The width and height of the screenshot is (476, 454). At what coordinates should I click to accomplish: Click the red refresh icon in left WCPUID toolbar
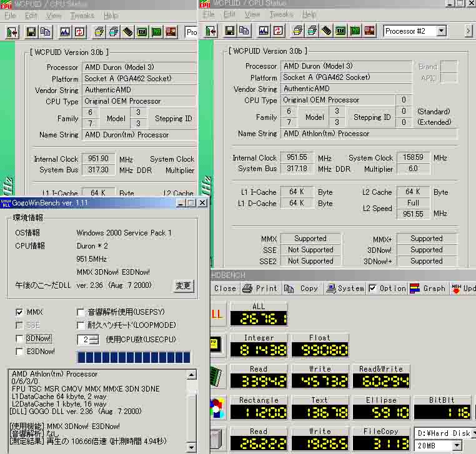79,32
